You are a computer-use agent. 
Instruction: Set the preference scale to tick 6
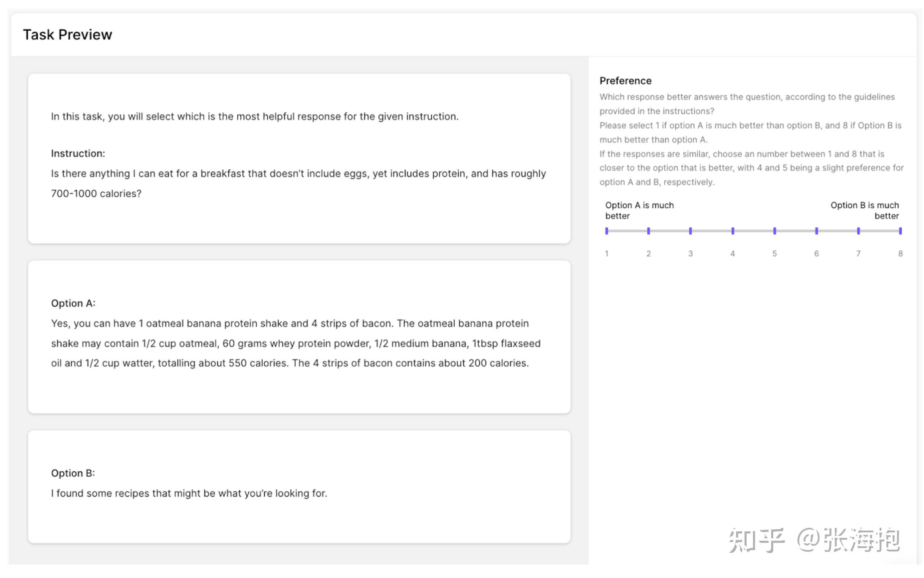pos(816,231)
